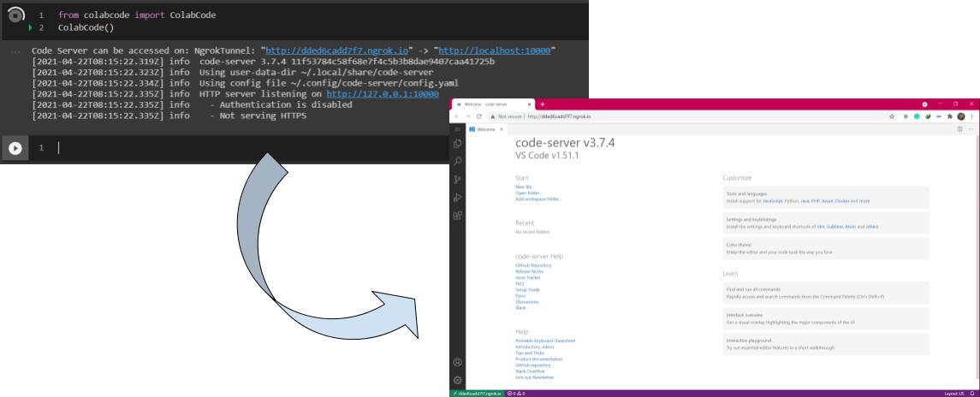
Task: Go back in the browser
Action: click(456, 116)
